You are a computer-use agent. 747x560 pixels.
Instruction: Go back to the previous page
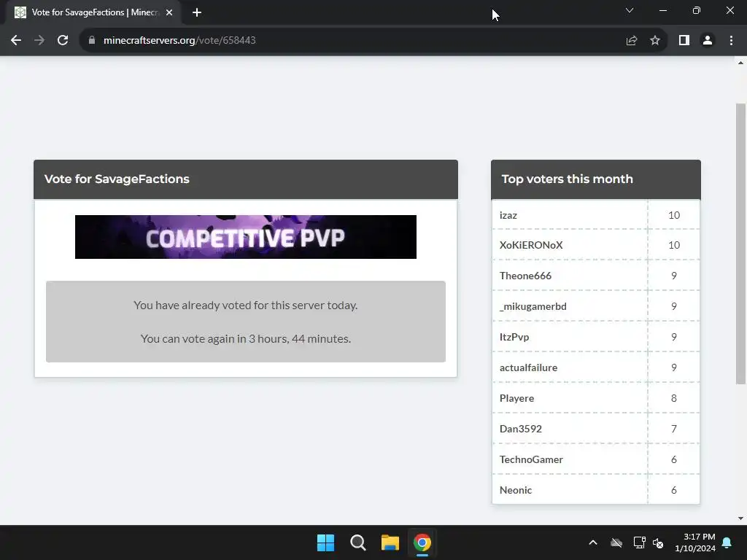(x=16, y=41)
